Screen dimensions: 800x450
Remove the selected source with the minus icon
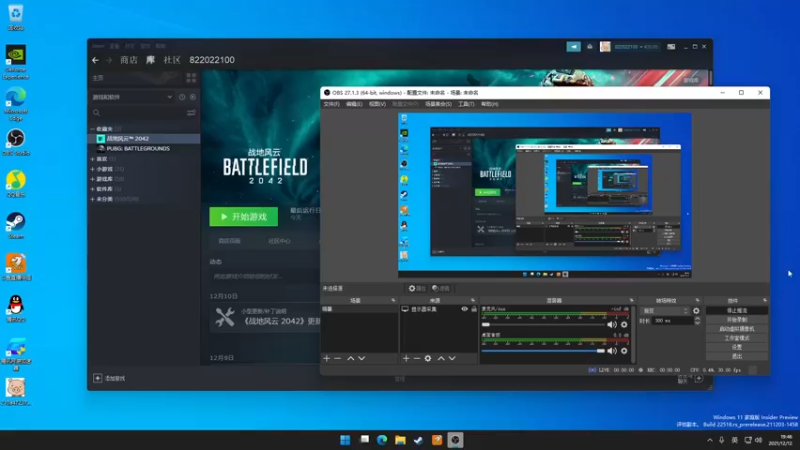tap(417, 359)
